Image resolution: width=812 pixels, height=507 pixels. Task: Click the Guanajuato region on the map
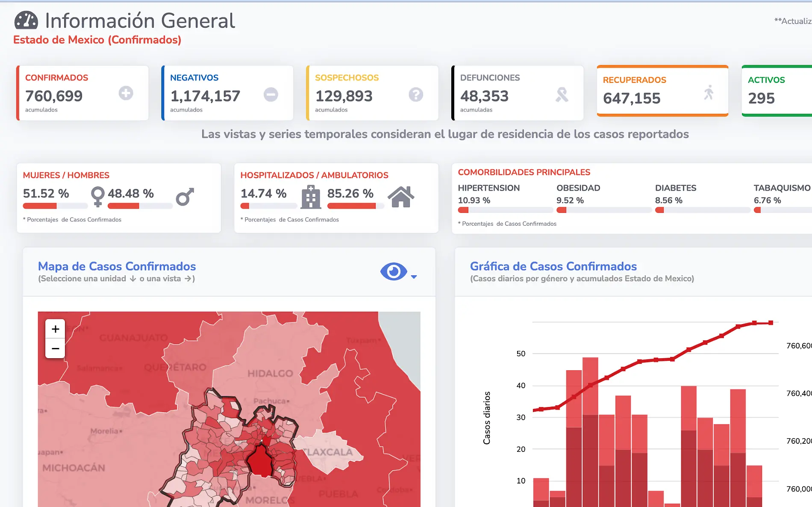[x=133, y=338]
